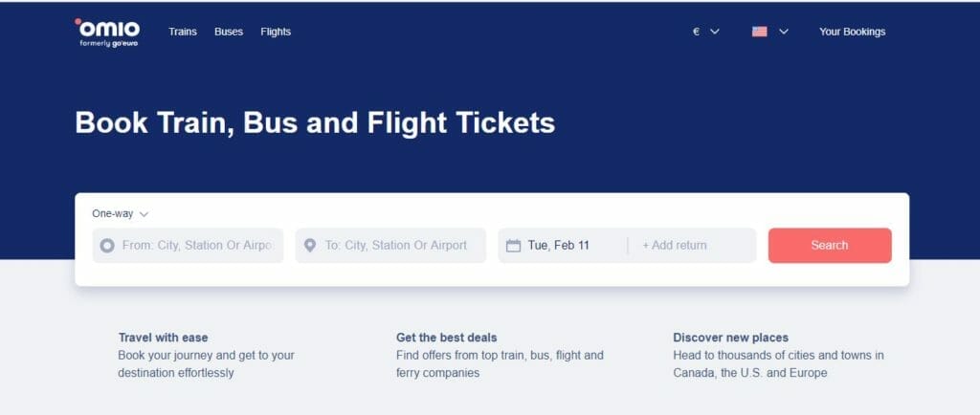Open the Flights menu item
980x415 pixels.
[x=276, y=32]
